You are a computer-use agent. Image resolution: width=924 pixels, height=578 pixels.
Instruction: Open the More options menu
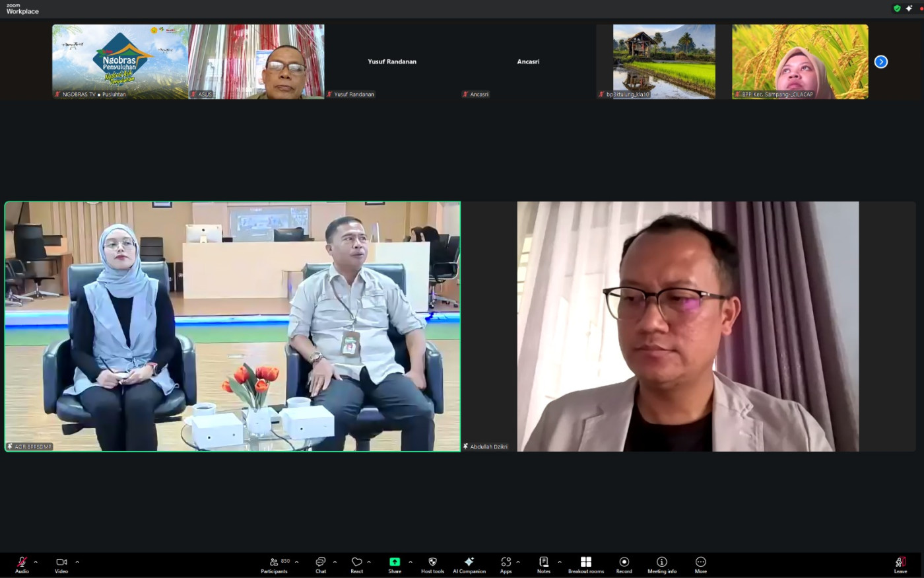click(x=700, y=564)
